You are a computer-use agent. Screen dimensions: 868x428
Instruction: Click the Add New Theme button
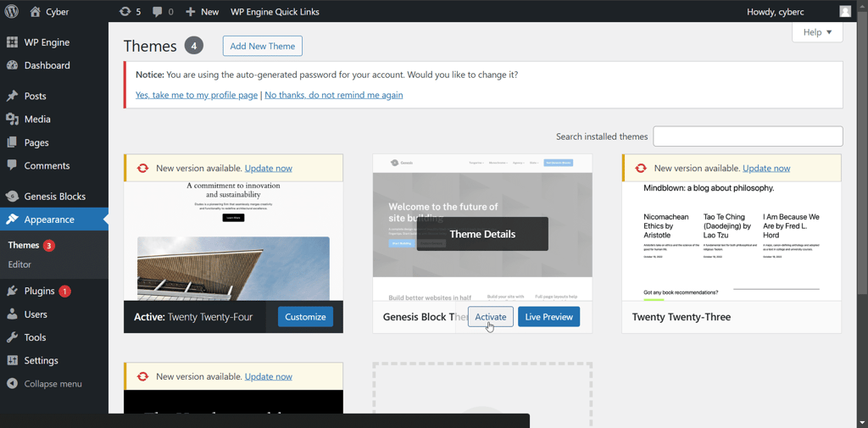tap(263, 46)
